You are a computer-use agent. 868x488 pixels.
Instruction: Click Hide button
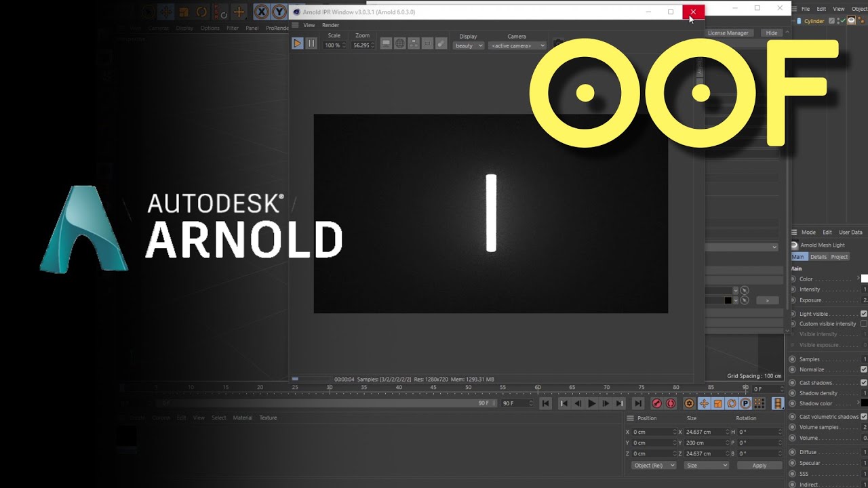coord(772,33)
